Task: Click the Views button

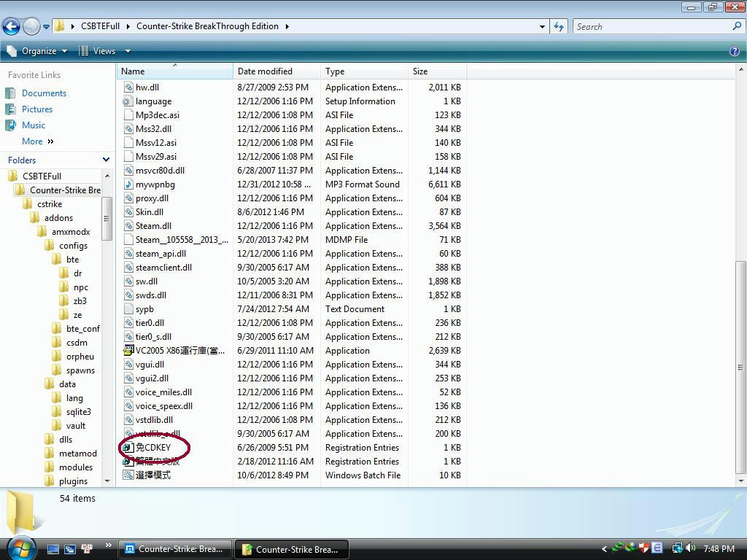Action: click(97, 51)
